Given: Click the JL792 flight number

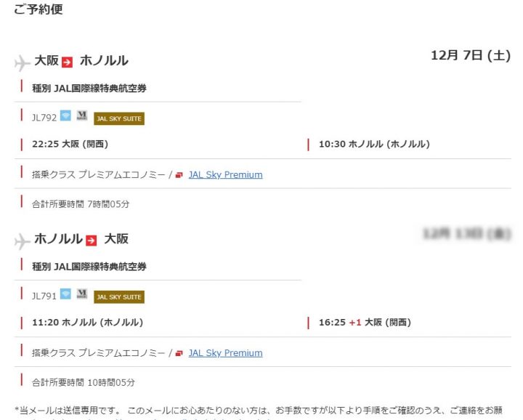Looking at the screenshot, I should click(44, 118).
